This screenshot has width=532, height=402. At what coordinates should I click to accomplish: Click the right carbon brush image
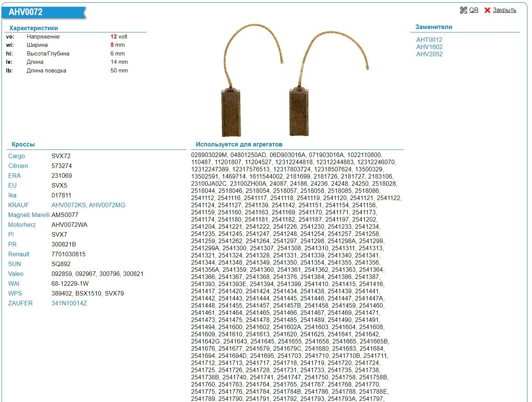(x=328, y=83)
